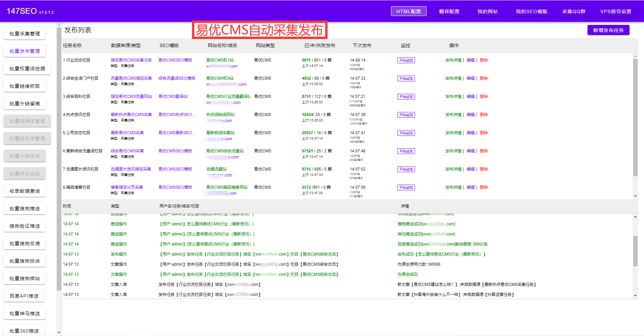The image size is (644, 336).
Task: Open 搜狗验证推送 in sidebar
Action: pyautogui.click(x=25, y=226)
